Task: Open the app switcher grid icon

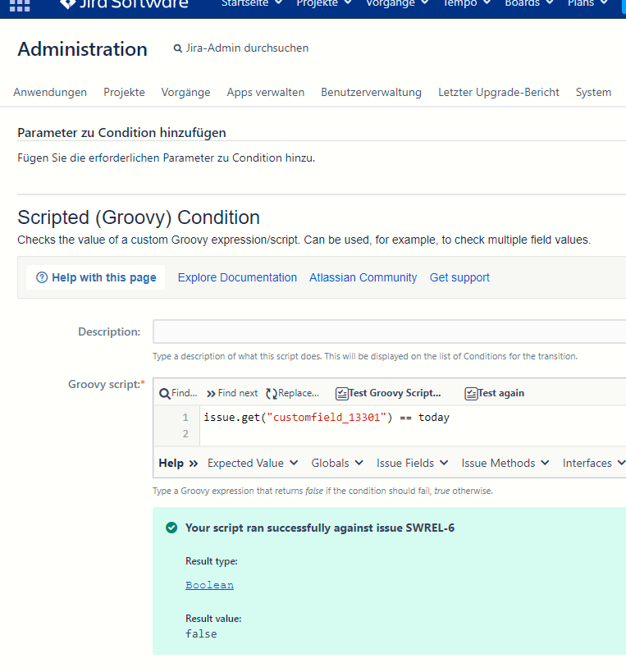Action: [x=20, y=5]
